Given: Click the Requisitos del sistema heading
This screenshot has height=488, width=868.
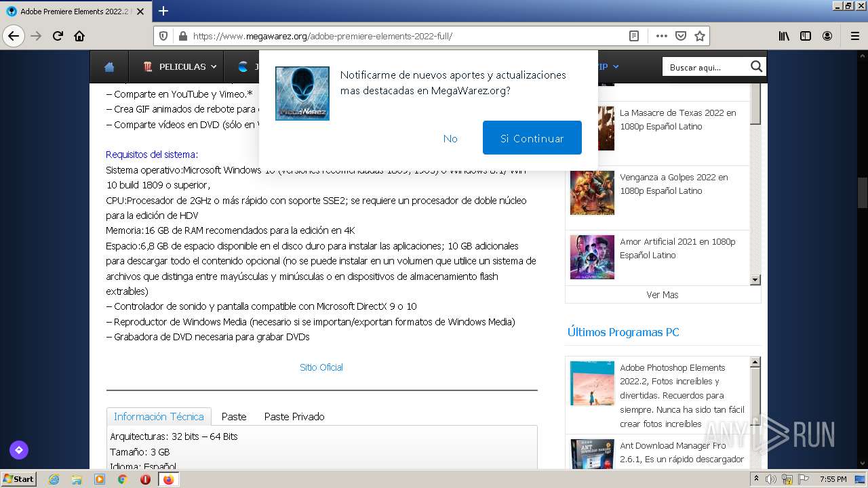Looking at the screenshot, I should tap(152, 155).
